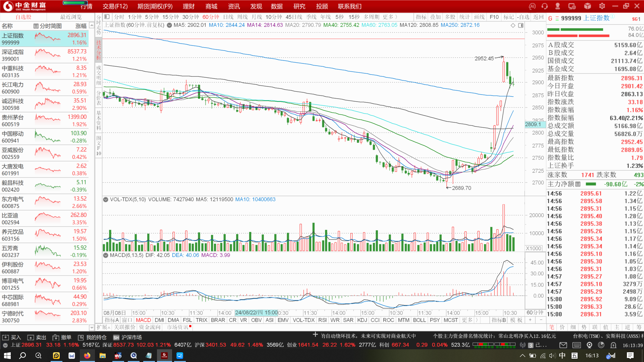The height and width of the screenshot is (362, 644).
Task: Click the customer service headset icon
Action: pos(544,6)
